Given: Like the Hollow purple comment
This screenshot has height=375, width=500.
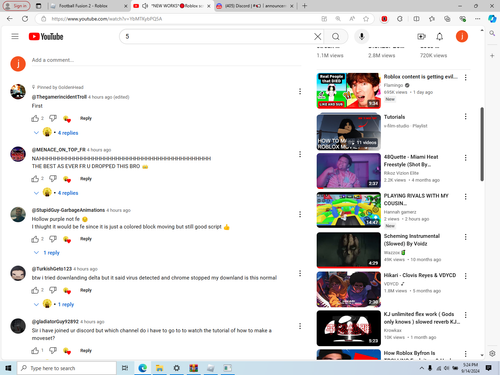Looking at the screenshot, I should pos(35,239).
